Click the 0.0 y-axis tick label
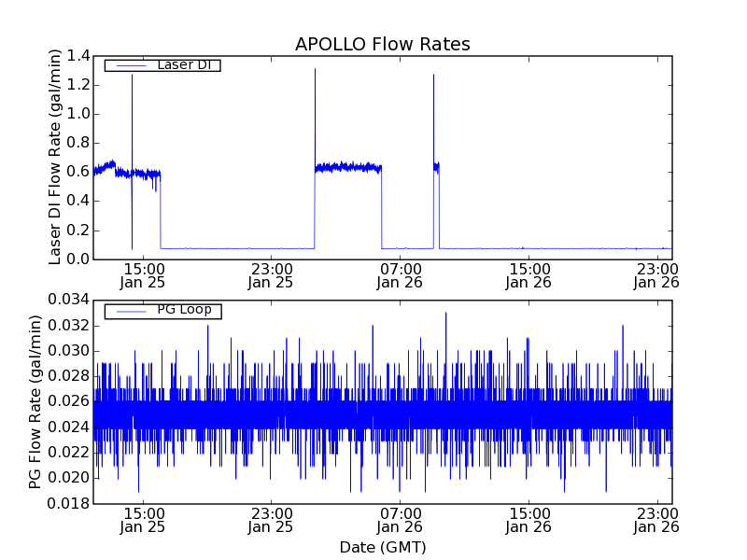 (x=78, y=259)
